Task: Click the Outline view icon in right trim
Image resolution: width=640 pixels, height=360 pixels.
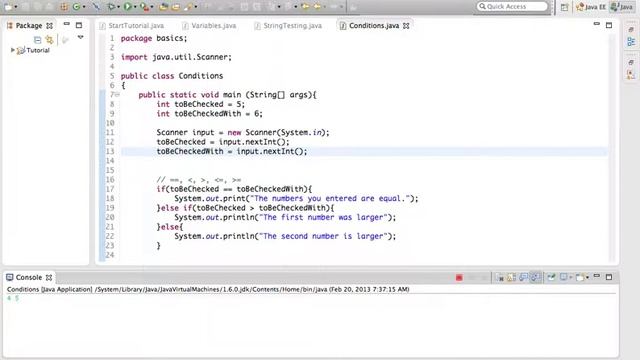Action: click(x=631, y=42)
